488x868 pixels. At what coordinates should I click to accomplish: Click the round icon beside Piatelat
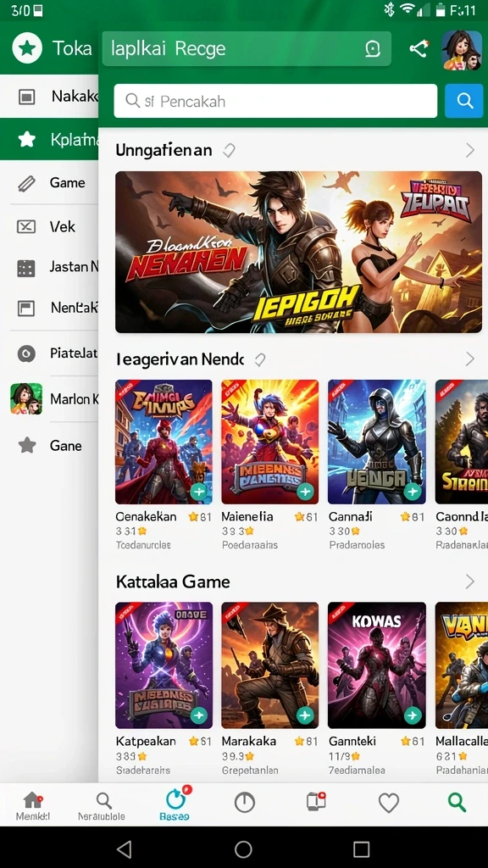26,353
